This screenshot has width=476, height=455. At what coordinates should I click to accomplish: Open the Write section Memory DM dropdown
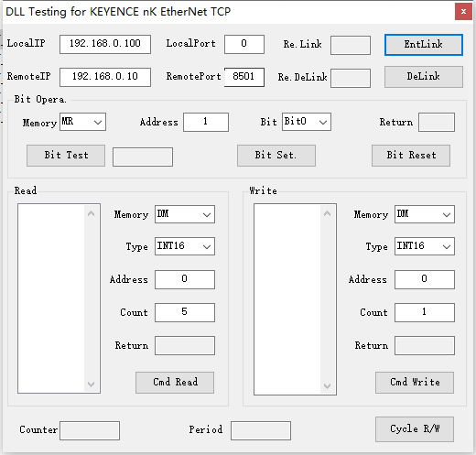425,214
